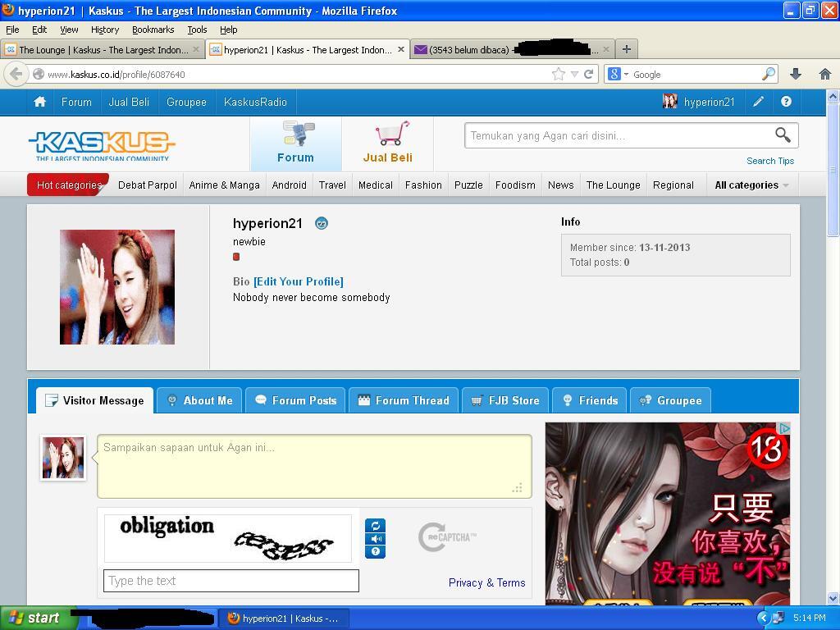
Task: Expand the All categories dropdown
Action: [x=752, y=185]
